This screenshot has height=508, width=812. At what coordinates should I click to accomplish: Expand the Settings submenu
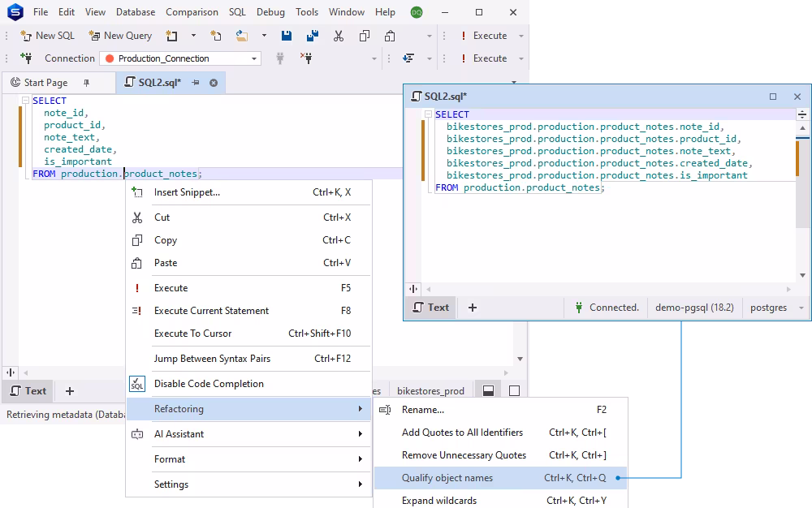pos(249,484)
